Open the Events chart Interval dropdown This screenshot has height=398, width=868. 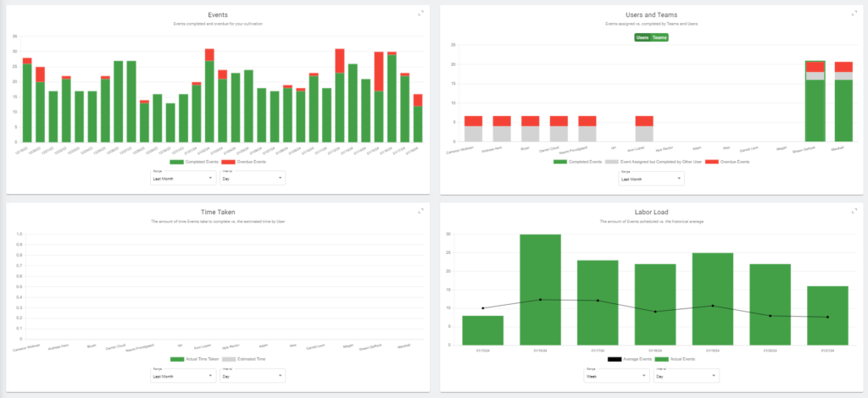pyautogui.click(x=253, y=178)
